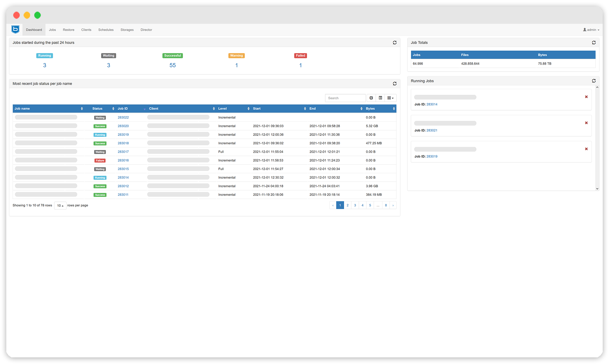The width and height of the screenshot is (609, 364).
Task: Refresh the Job Totals panel
Action: coord(594,42)
